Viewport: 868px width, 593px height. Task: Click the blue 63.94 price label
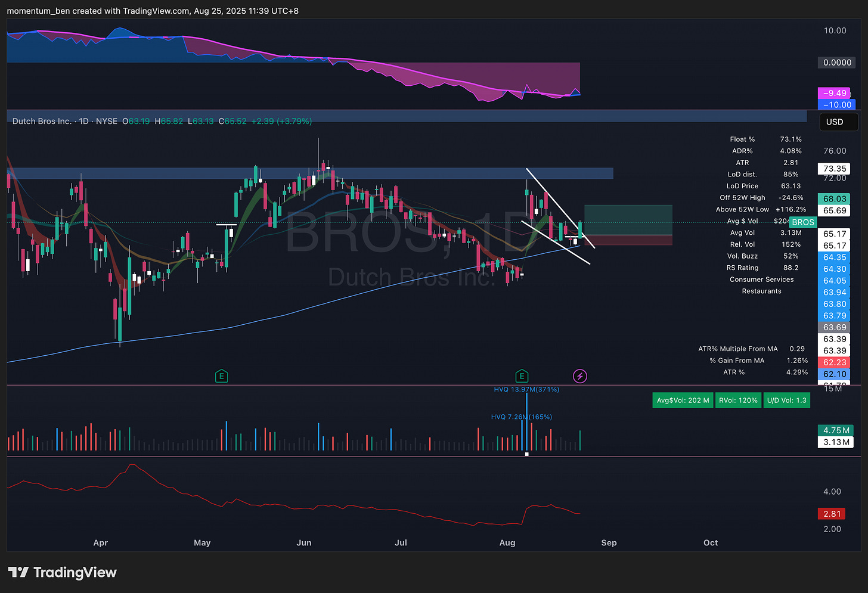coord(835,292)
